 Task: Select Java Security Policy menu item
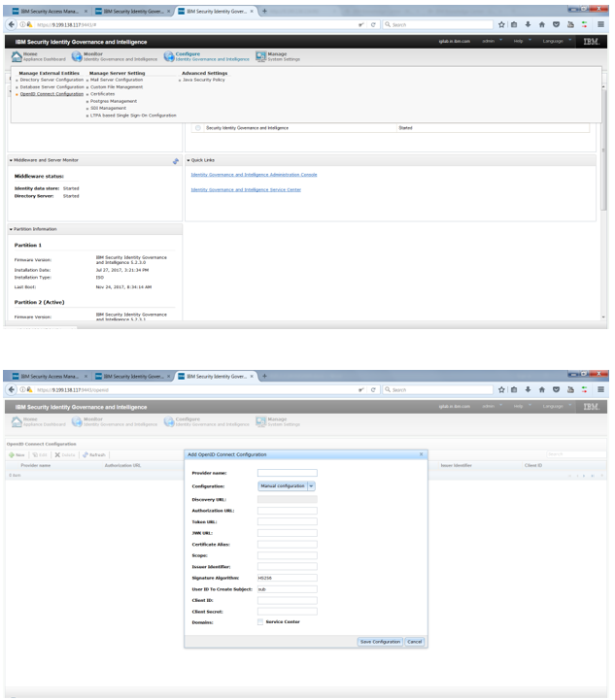pos(204,80)
